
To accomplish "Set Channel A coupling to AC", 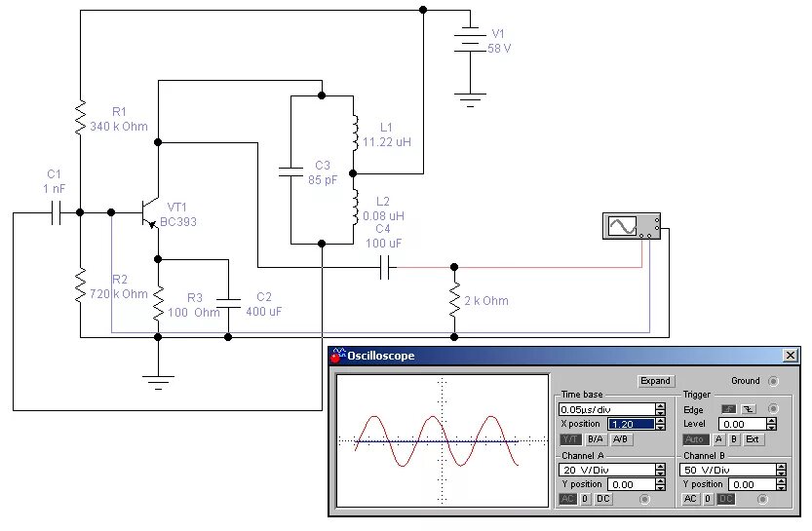I will pyautogui.click(x=568, y=499).
